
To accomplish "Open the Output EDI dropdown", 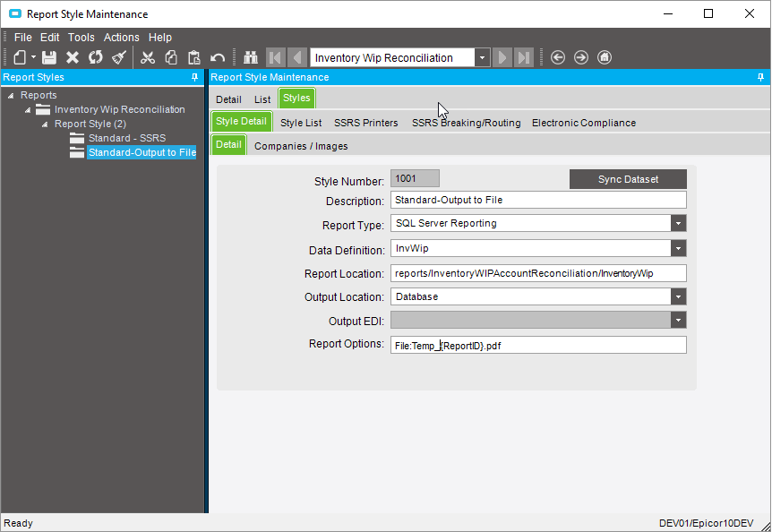I will [x=679, y=321].
